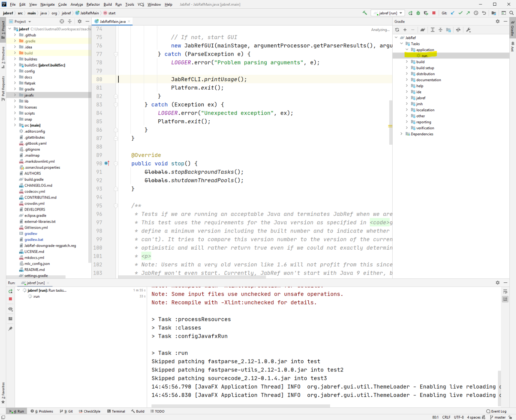516x420 pixels.
Task: Toggle the Pull Requests side panel
Action: 3,88
